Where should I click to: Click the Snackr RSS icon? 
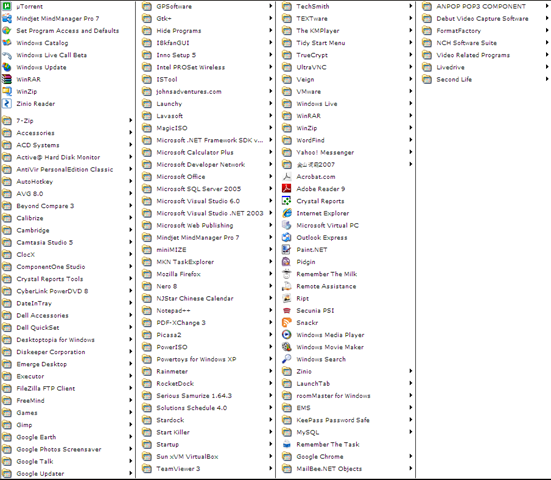[x=287, y=323]
